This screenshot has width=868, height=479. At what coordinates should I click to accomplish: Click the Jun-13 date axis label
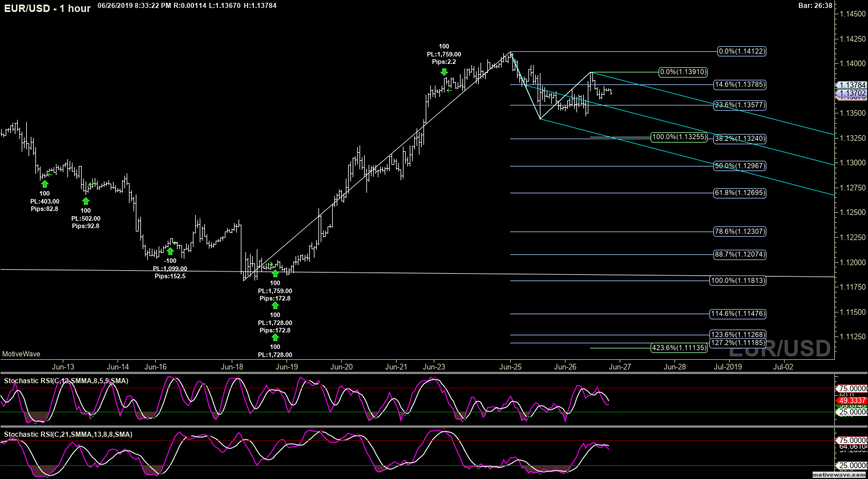tap(63, 367)
